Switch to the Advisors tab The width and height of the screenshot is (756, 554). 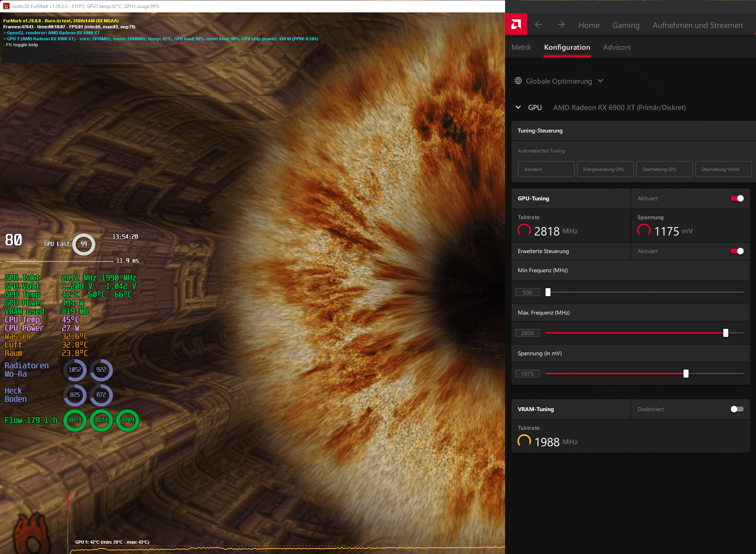click(617, 47)
